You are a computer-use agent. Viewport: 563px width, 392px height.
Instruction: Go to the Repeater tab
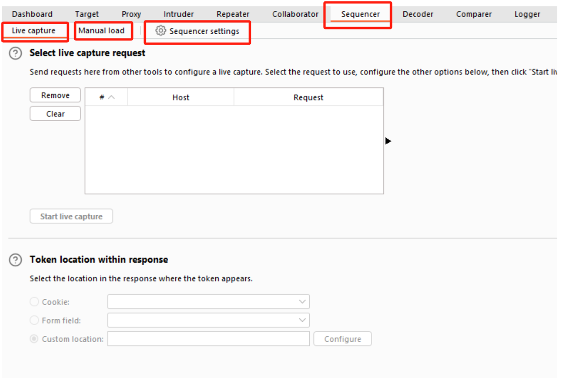point(233,14)
